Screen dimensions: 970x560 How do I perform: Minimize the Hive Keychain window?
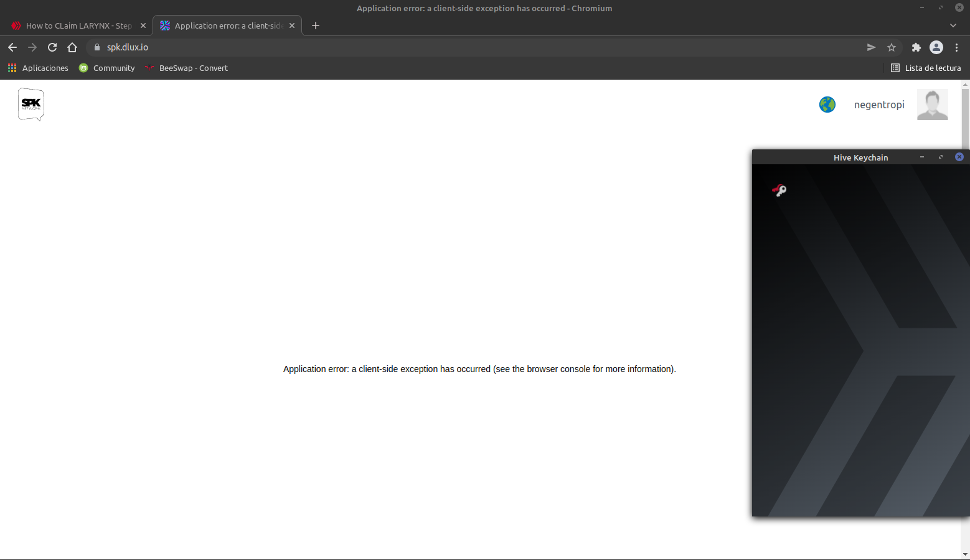(x=922, y=157)
